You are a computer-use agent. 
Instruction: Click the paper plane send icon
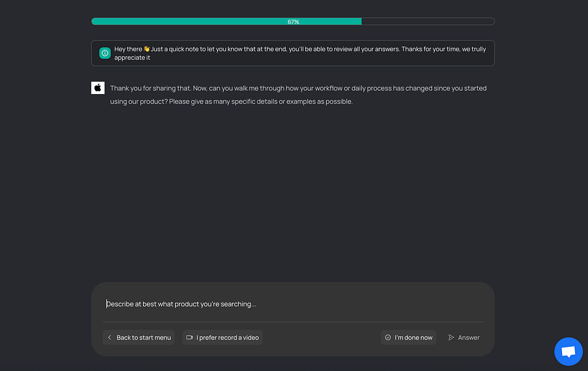point(451,338)
